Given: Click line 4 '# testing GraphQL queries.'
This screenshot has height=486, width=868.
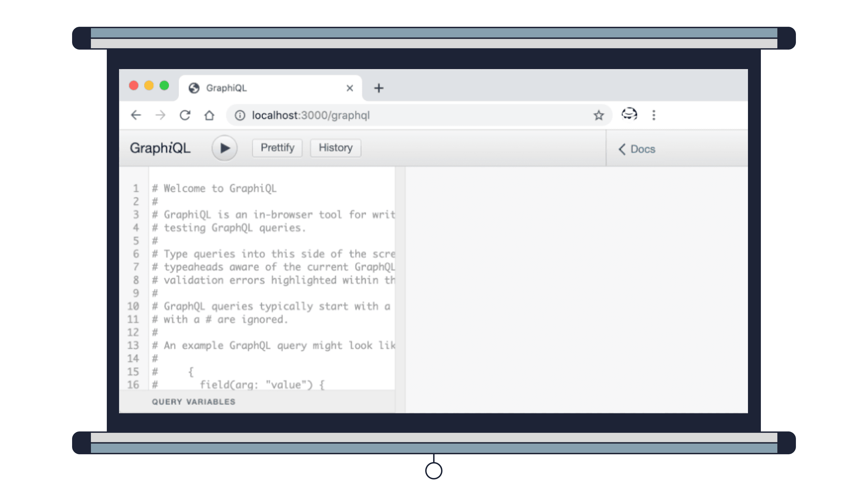Looking at the screenshot, I should pos(229,228).
